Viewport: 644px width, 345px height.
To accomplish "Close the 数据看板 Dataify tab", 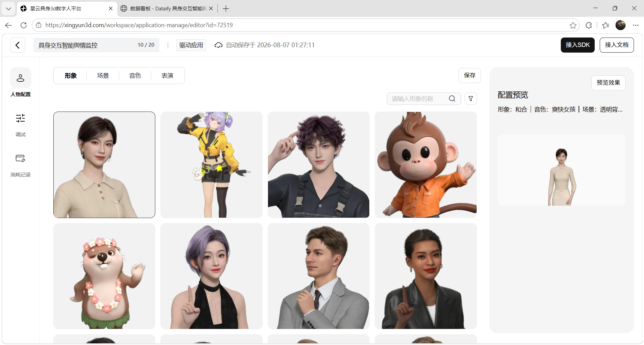I will [211, 9].
